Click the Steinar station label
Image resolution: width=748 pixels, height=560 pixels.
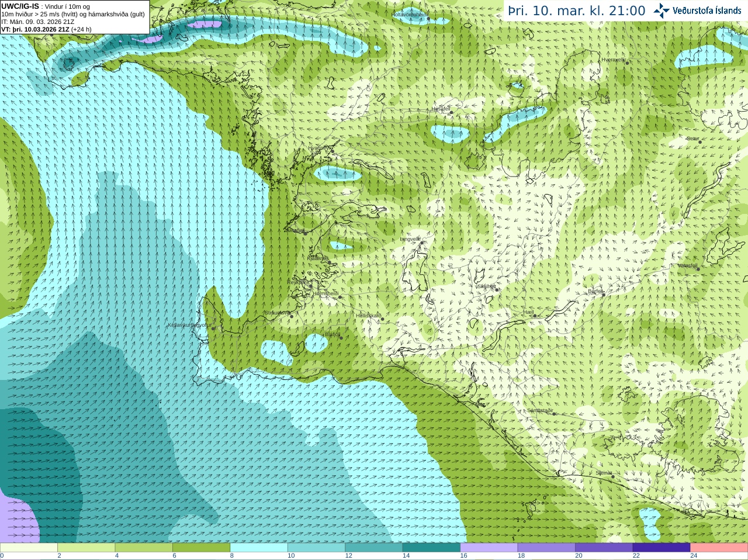[x=604, y=473]
